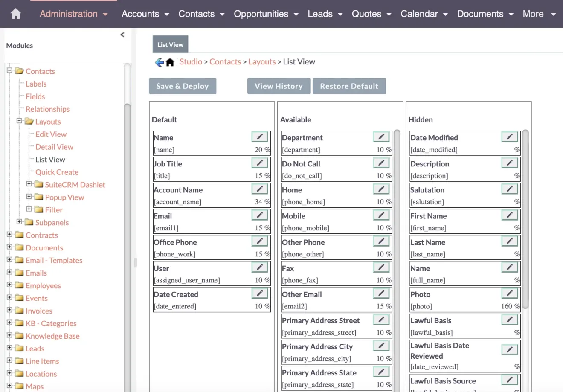Edit the Photo field with its pencil icon
The width and height of the screenshot is (563, 392).
pos(509,293)
